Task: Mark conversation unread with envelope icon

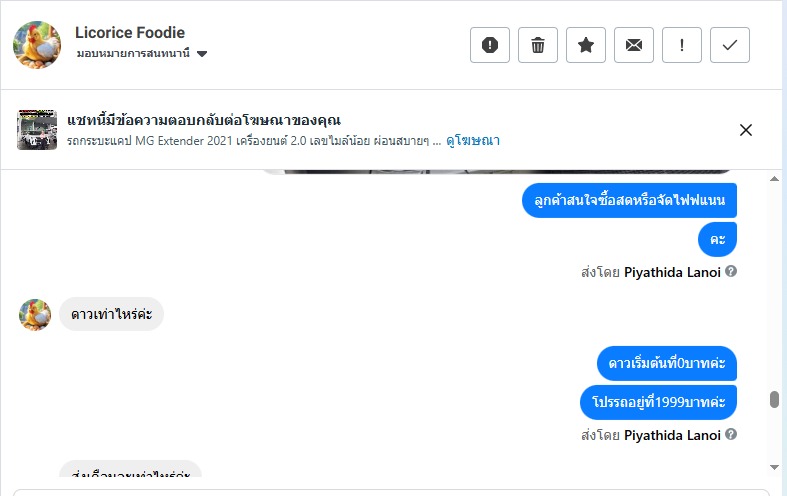Action: [634, 45]
